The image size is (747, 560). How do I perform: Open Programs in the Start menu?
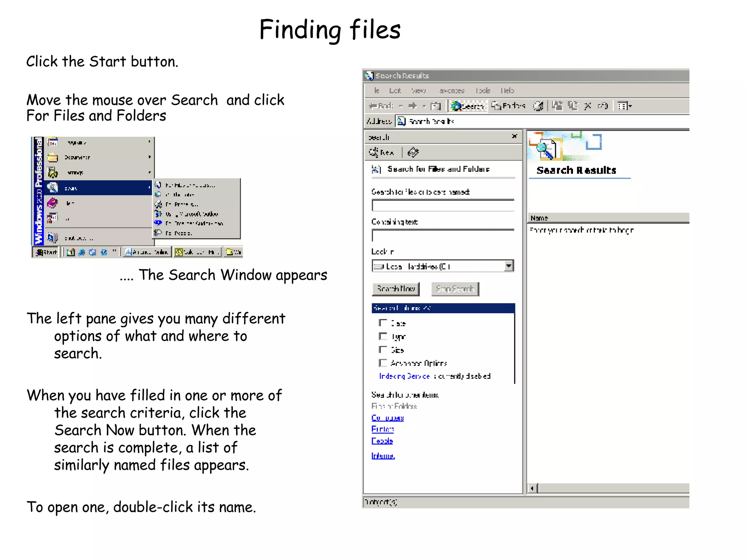point(98,143)
